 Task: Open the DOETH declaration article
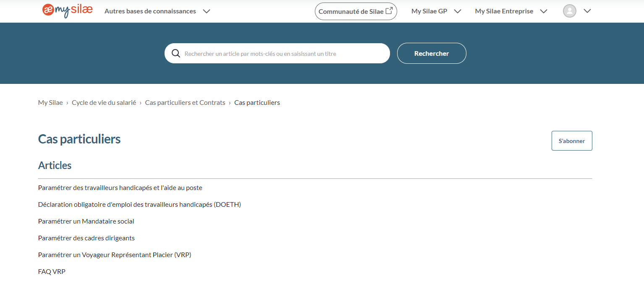[139, 205]
